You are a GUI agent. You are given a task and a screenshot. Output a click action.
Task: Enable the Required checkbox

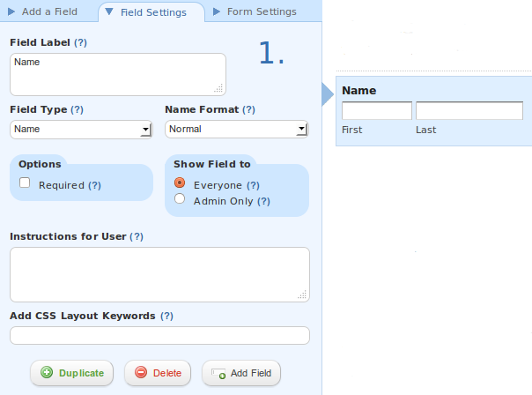(x=25, y=183)
